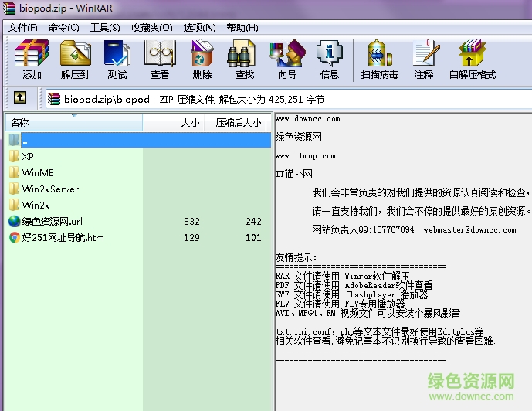532x411 pixels.
Task: Open the 收藏夹(O) menu
Action: tap(152, 28)
